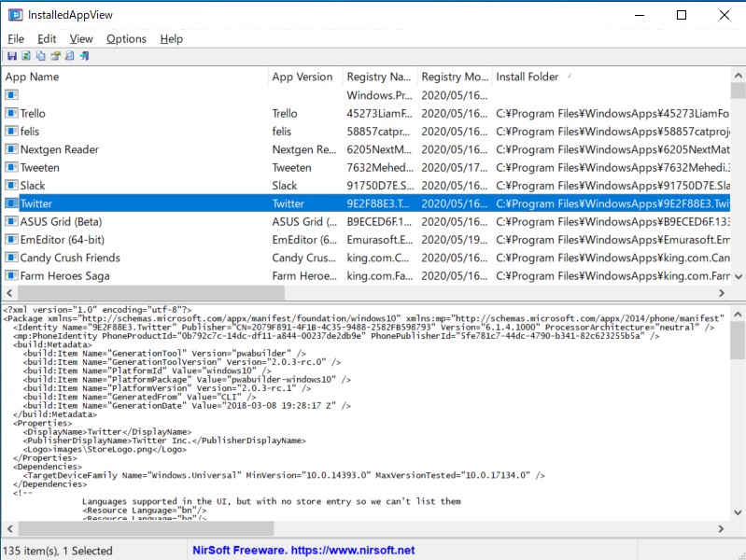Sort by the Registry Name column header
The width and height of the screenshot is (746, 560).
[x=380, y=77]
